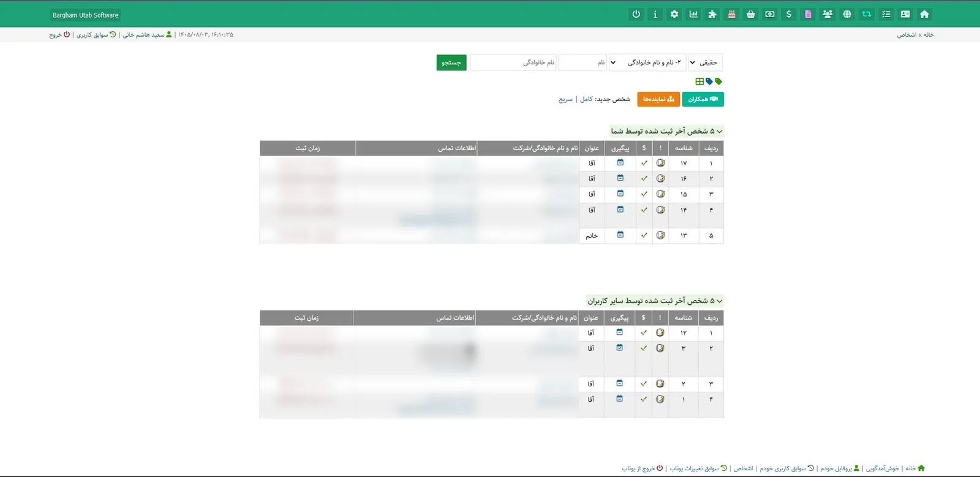Open the globe toolbar icon
Image resolution: width=980 pixels, height=477 pixels.
click(x=847, y=15)
